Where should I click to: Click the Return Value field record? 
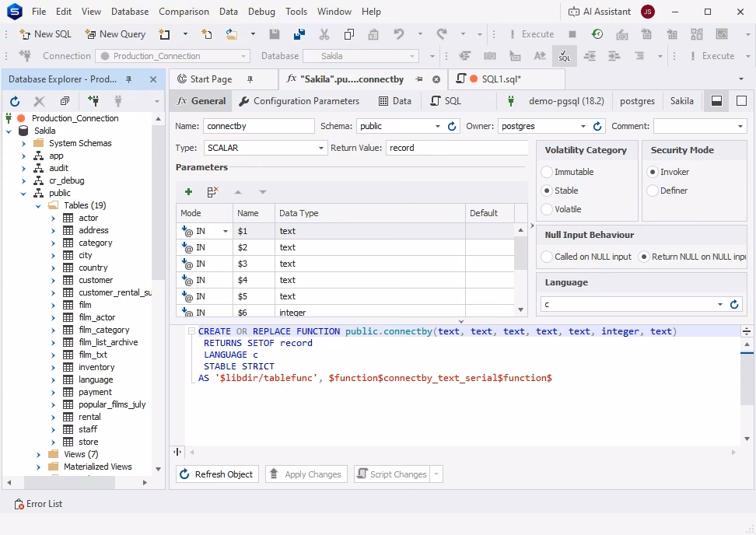tap(457, 148)
